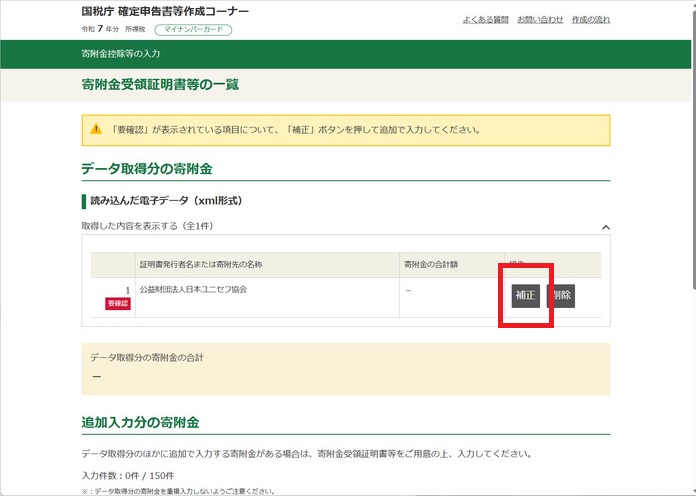The image size is (696, 496).
Task: Click the 公益財団法人日本ユニセフ協会 entry name
Action: coord(193,289)
